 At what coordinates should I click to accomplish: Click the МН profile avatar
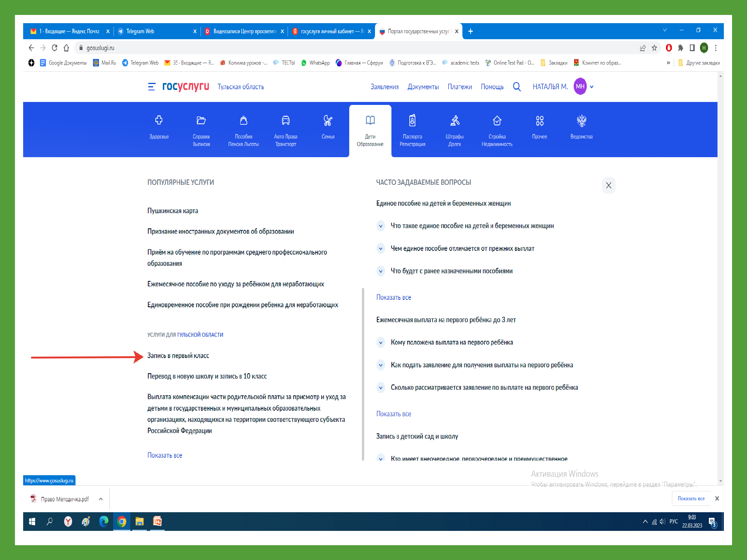pos(580,86)
